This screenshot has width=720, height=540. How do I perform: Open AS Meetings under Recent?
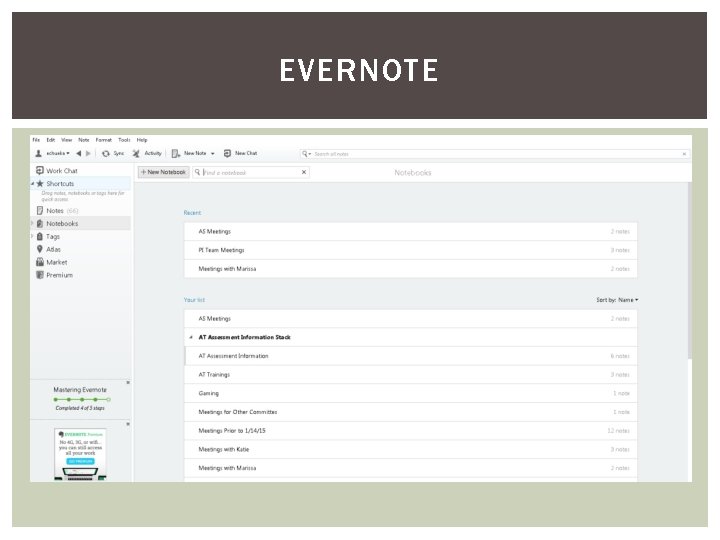411,231
